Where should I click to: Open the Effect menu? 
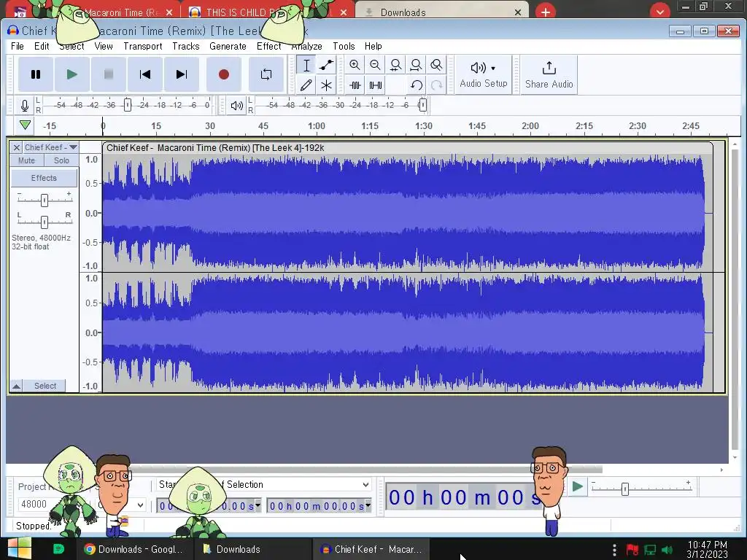pyautogui.click(x=268, y=46)
